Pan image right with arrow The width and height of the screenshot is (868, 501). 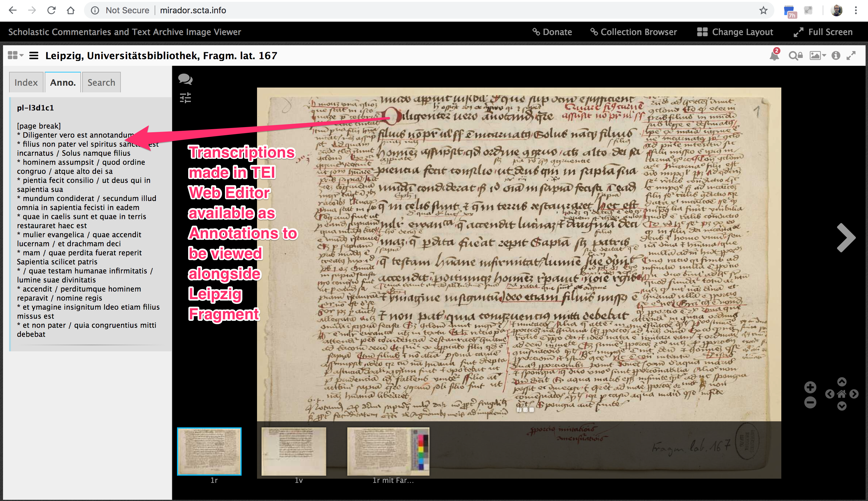click(x=854, y=394)
